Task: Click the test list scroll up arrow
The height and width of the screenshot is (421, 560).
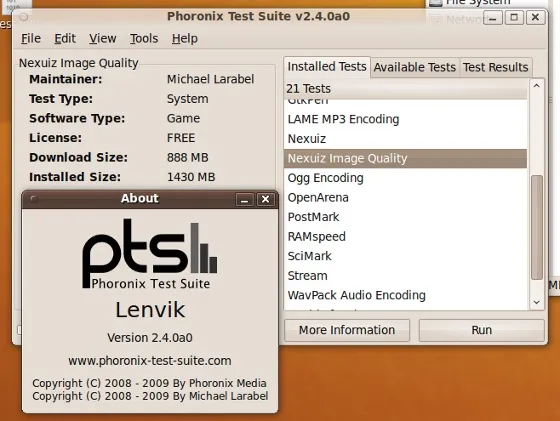Action: click(x=536, y=86)
